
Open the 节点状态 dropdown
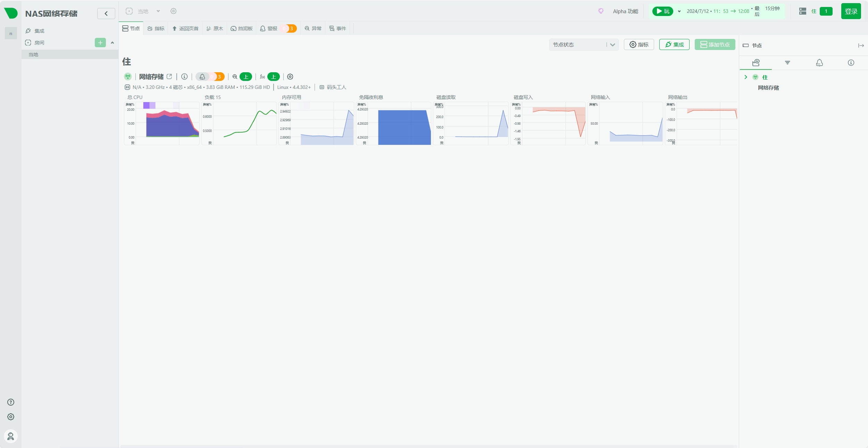584,45
